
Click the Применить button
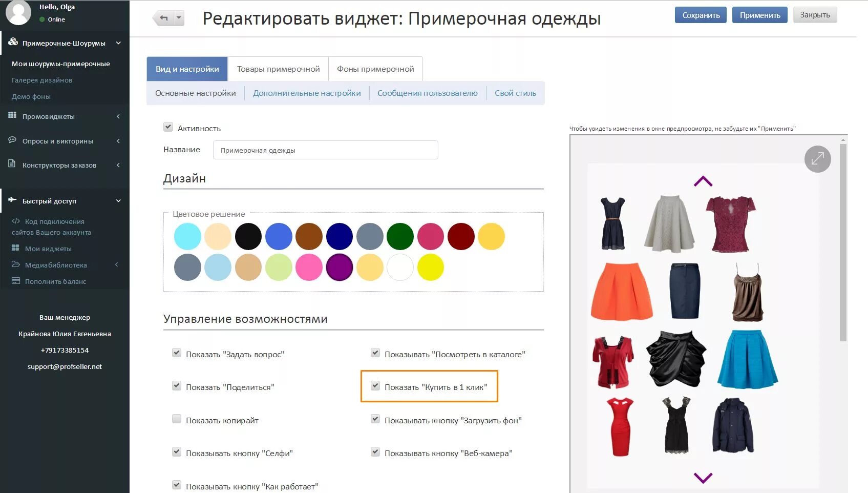coord(759,15)
